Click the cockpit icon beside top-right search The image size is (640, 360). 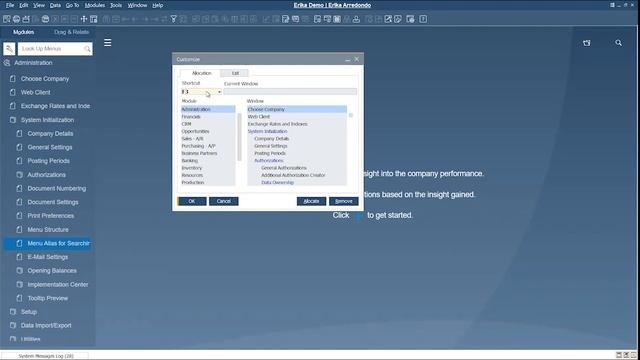click(x=587, y=43)
